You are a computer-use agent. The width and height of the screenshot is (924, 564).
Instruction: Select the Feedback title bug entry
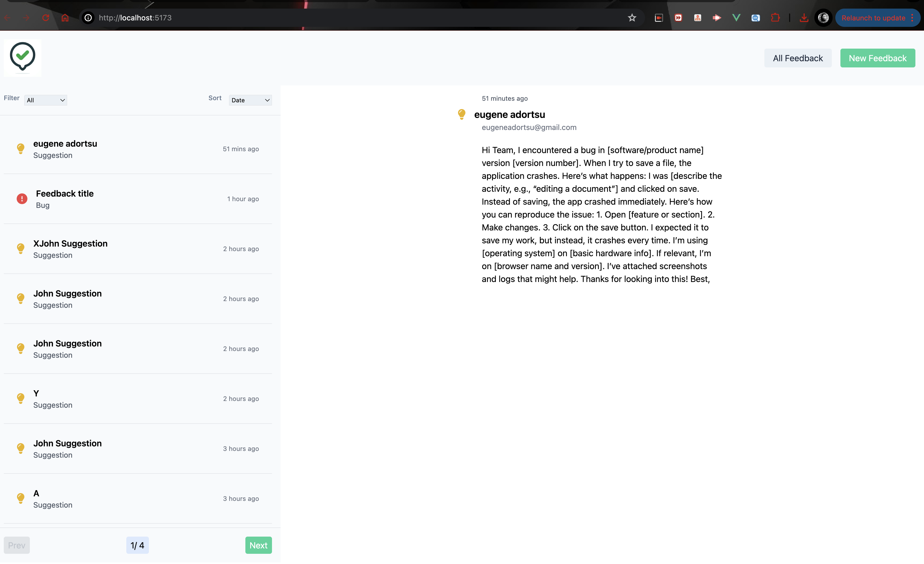138,199
